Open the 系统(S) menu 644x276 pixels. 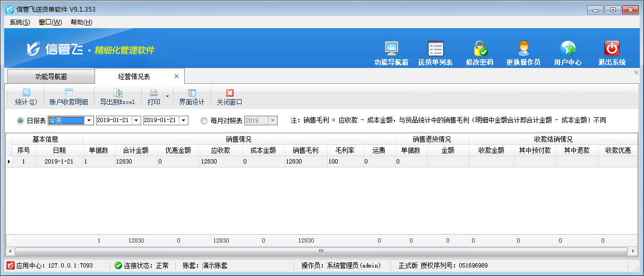coord(20,22)
